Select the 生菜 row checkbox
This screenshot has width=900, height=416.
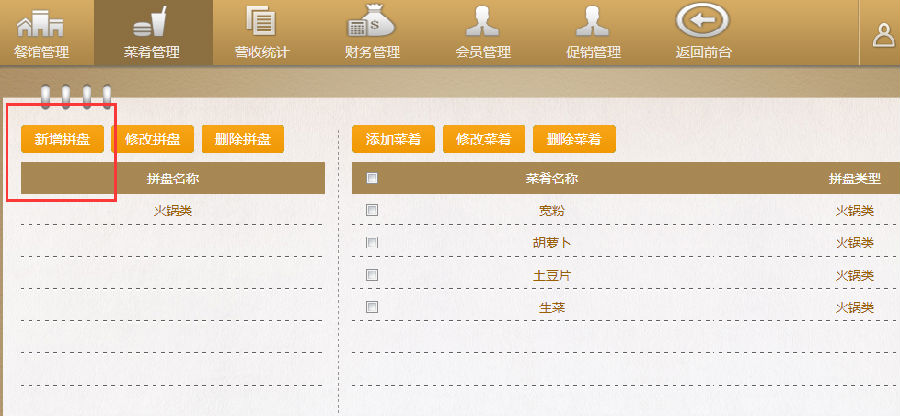[372, 307]
